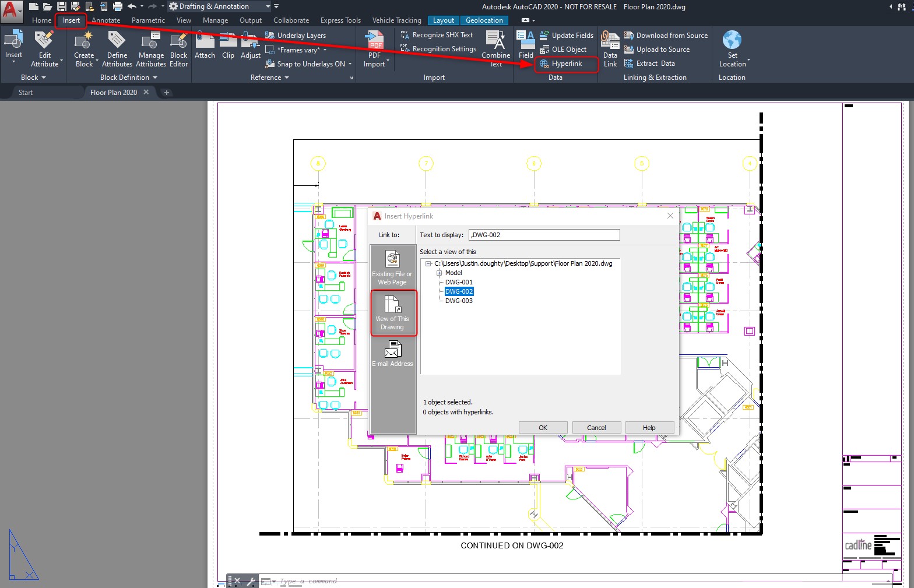
Task: Click Help in Insert Hyperlink dialog
Action: point(649,428)
